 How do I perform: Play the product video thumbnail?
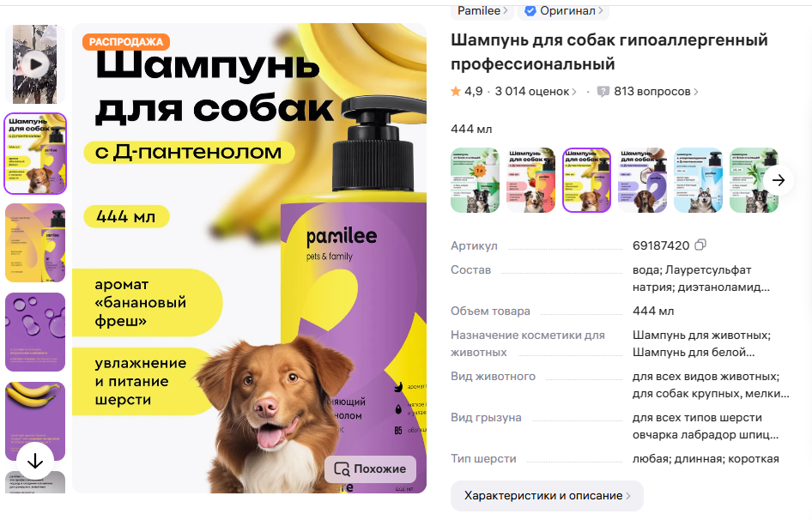35,64
